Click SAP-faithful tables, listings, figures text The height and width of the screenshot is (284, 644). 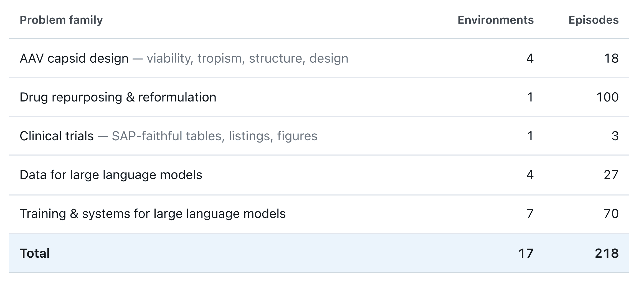click(214, 136)
